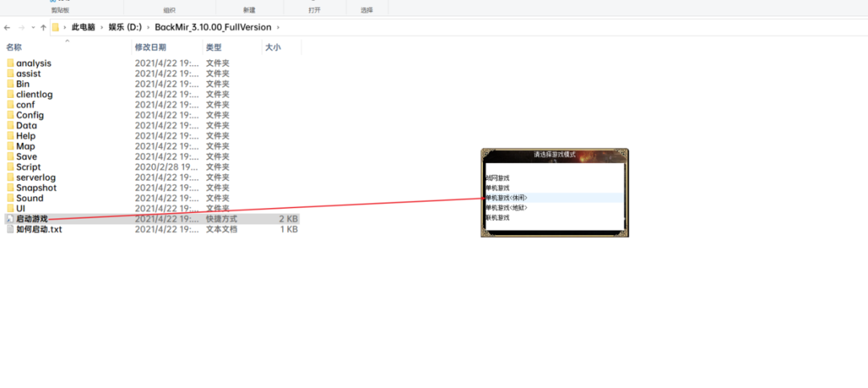Click the assist folder name
The height and width of the screenshot is (388, 868).
(x=28, y=74)
